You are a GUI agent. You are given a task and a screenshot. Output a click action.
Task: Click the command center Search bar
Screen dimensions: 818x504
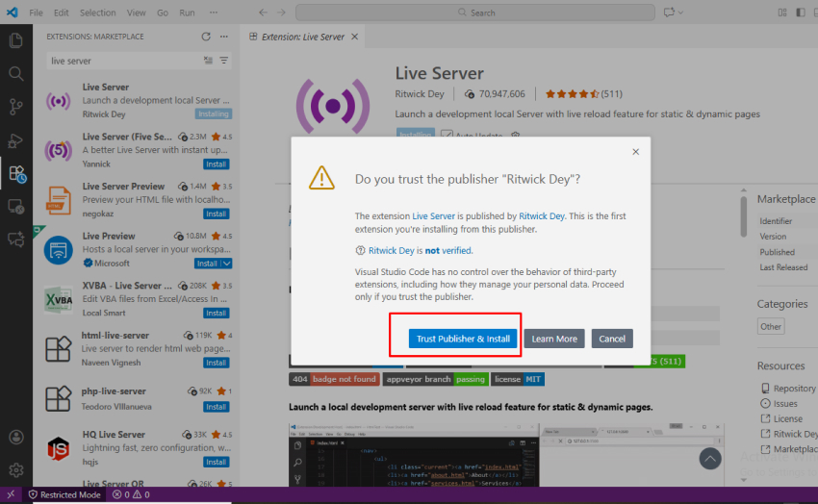coord(475,13)
